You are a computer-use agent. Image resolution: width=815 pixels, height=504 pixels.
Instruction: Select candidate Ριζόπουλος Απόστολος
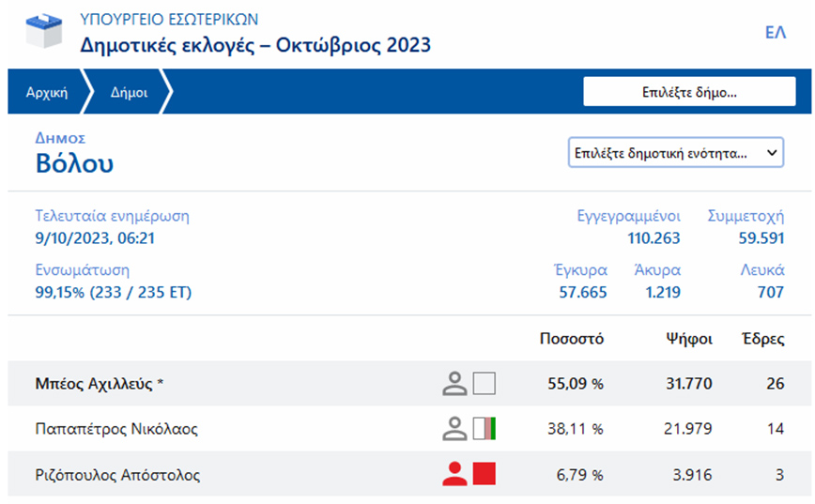click(x=118, y=475)
